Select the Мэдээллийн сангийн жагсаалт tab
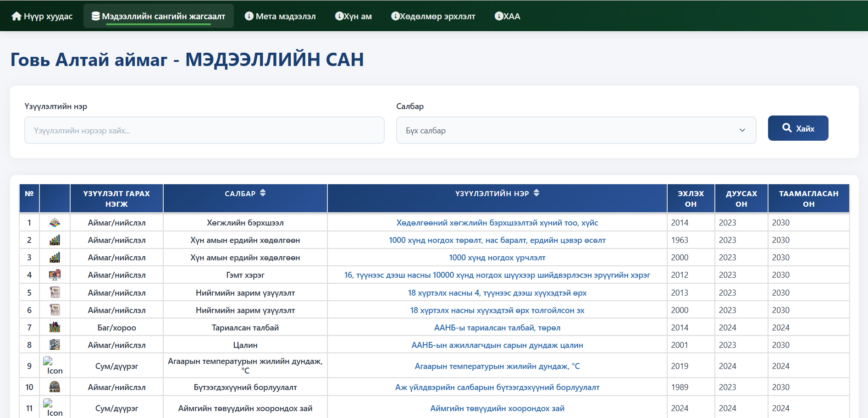The width and height of the screenshot is (868, 418). coord(159,16)
